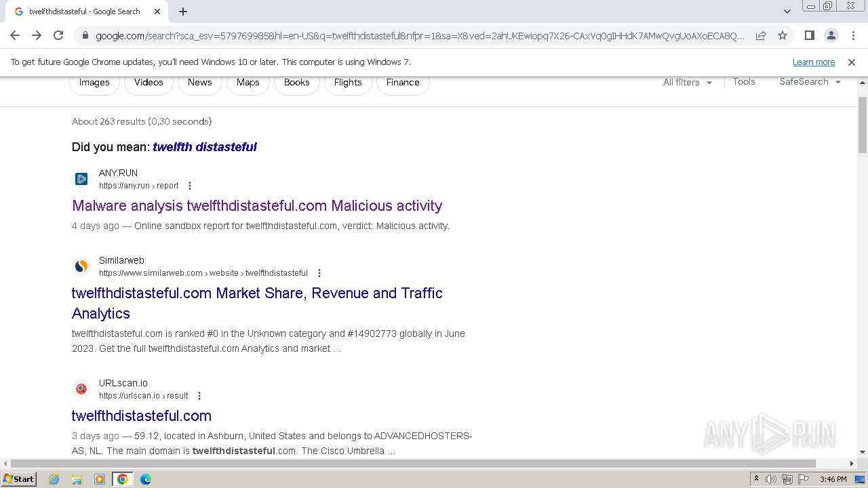The height and width of the screenshot is (488, 868).
Task: Click the horizontal scrollbar thumb
Action: click(413, 464)
